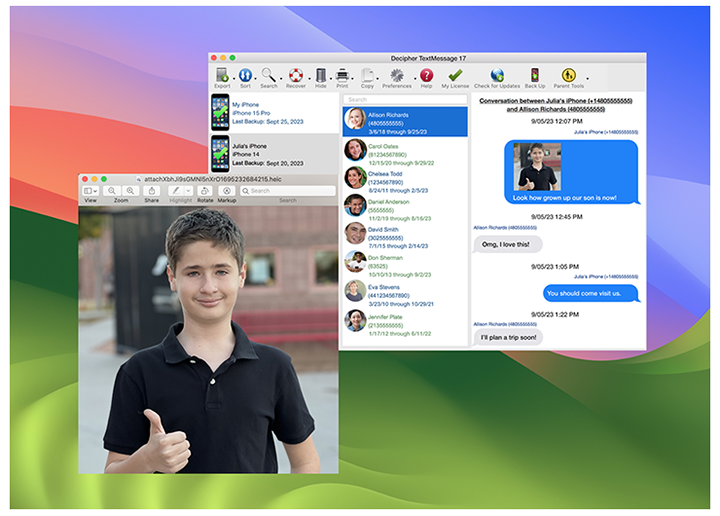The width and height of the screenshot is (720, 516).
Task: Click the Share button in Preview
Action: pos(152,191)
